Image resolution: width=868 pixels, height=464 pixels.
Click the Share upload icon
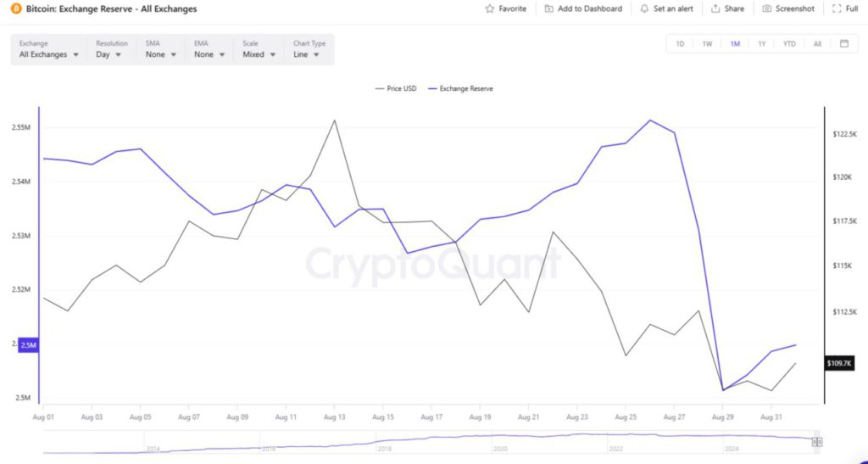(715, 8)
